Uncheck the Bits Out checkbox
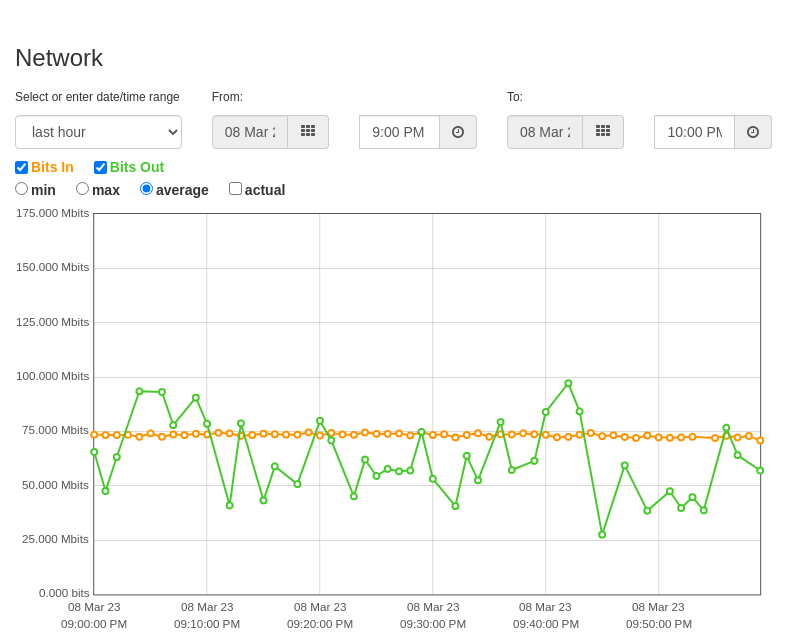This screenshot has width=787, height=634. pos(100,167)
